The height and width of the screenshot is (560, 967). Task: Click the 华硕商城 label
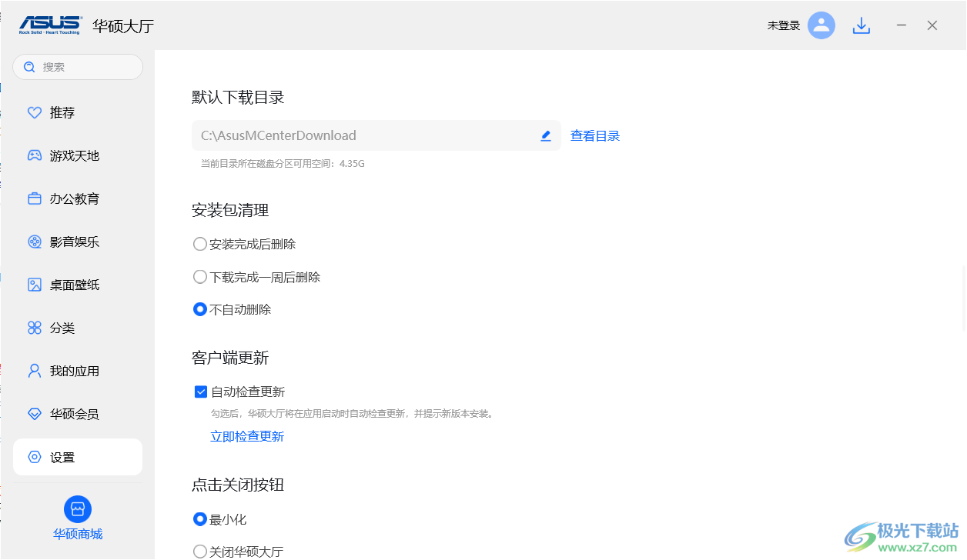click(78, 535)
